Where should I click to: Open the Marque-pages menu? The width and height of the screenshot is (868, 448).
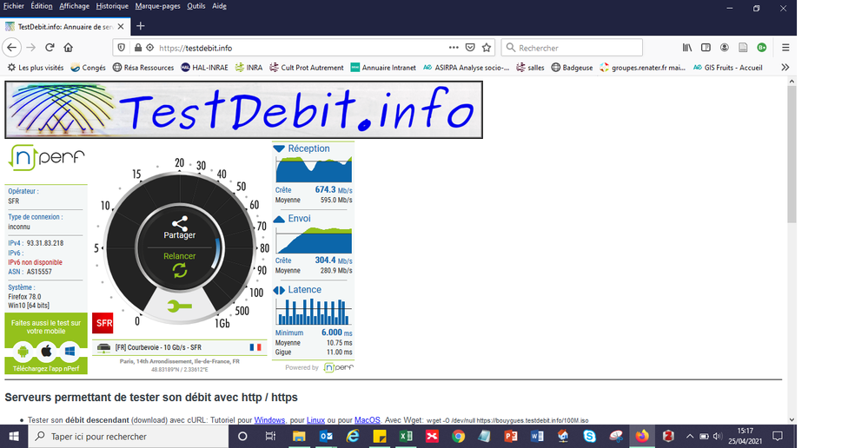pos(158,6)
